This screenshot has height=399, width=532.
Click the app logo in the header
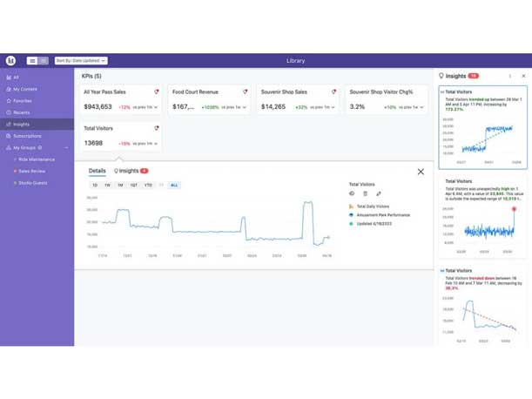10,61
